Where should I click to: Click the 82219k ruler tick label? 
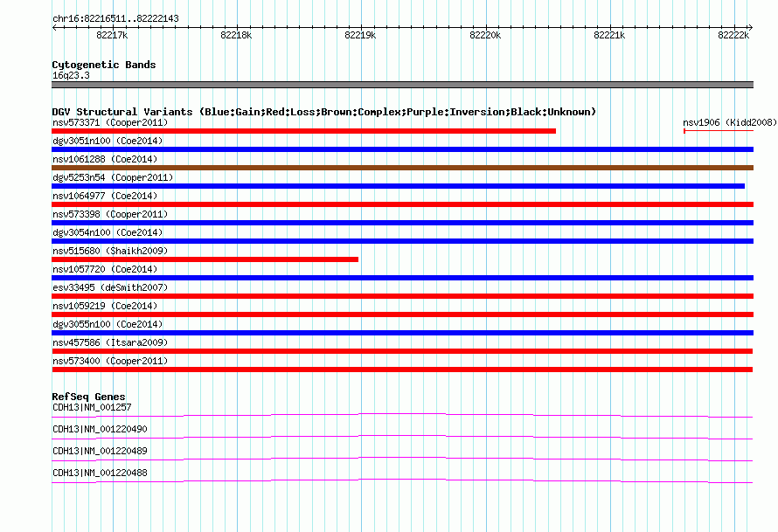(x=360, y=35)
